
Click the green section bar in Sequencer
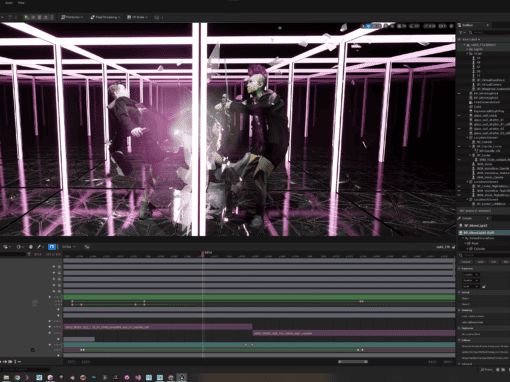coord(259,297)
